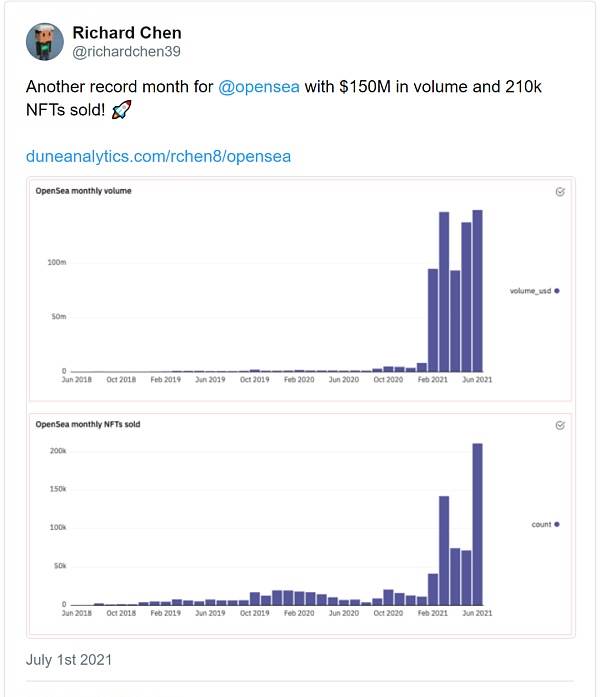The height and width of the screenshot is (697, 600).
Task: Click the volume_usd legend label
Action: pyautogui.click(x=530, y=291)
